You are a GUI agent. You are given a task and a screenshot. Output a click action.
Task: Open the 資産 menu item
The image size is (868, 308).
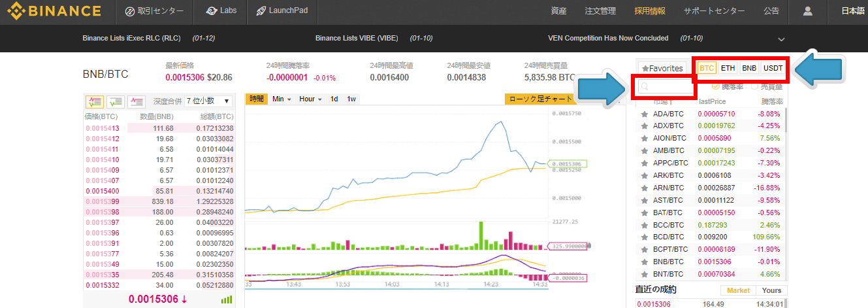click(x=559, y=11)
